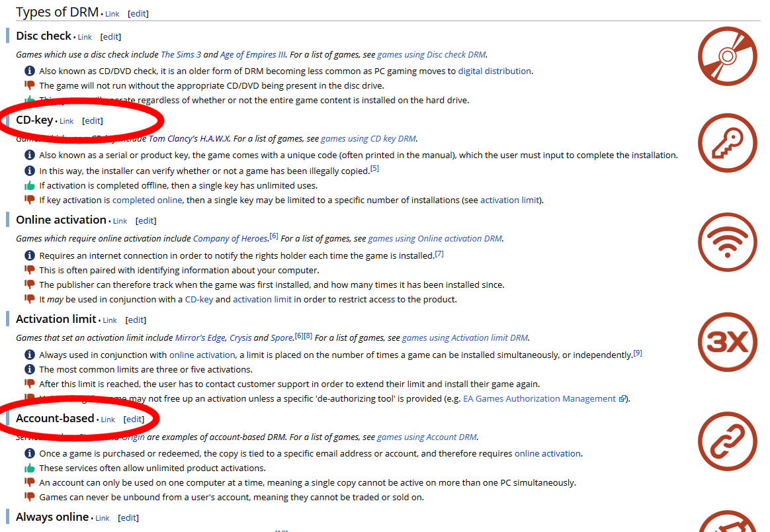Follow 'online activation' link in Account-based section
This screenshot has height=532, width=770.
(548, 453)
